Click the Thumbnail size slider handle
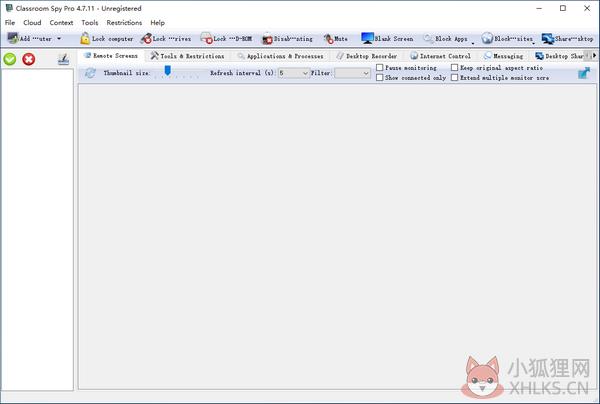 point(168,70)
